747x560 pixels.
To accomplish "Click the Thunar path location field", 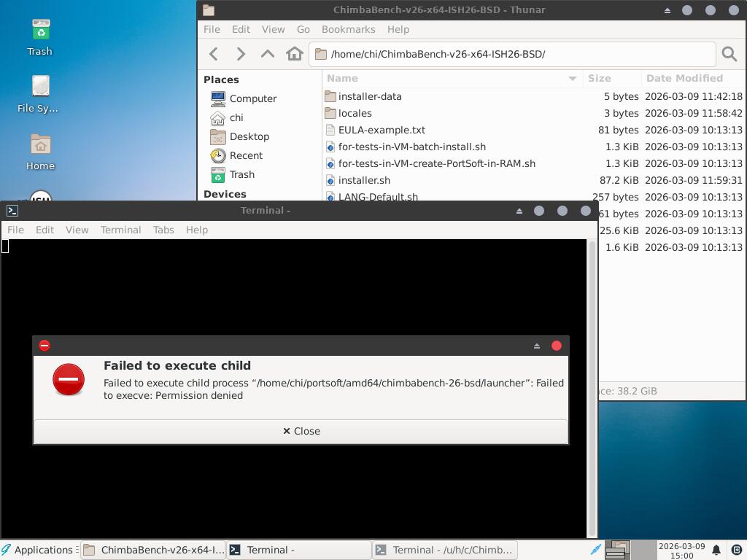I will [512, 54].
